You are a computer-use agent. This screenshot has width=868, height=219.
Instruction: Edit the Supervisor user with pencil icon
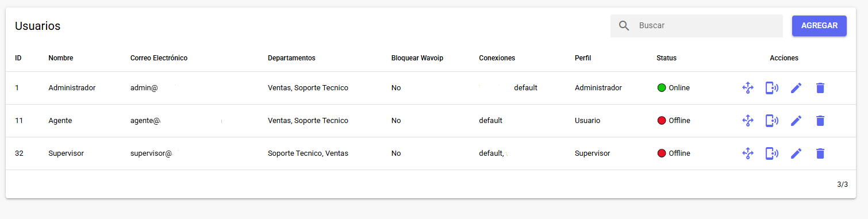[796, 153]
